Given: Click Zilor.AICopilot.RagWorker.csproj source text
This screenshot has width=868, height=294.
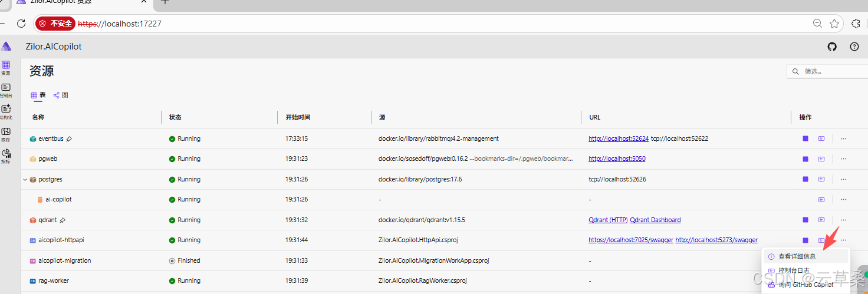Looking at the screenshot, I should pyautogui.click(x=423, y=281).
